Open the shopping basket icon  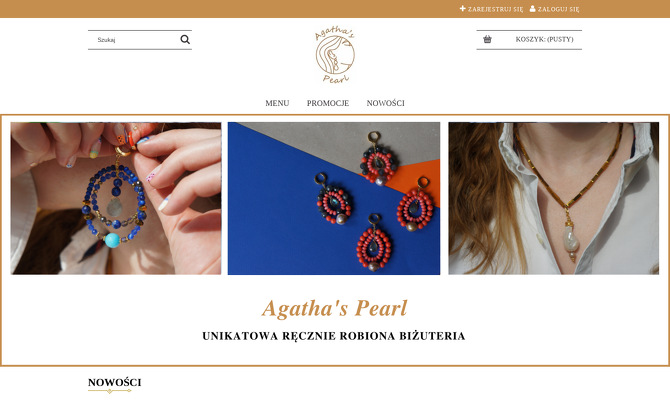click(x=487, y=39)
